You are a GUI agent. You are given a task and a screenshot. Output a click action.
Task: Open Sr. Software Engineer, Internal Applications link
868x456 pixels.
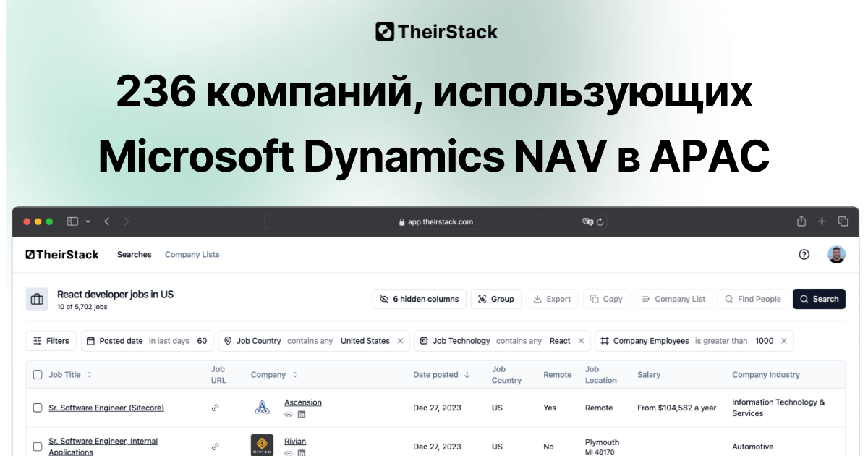103,447
